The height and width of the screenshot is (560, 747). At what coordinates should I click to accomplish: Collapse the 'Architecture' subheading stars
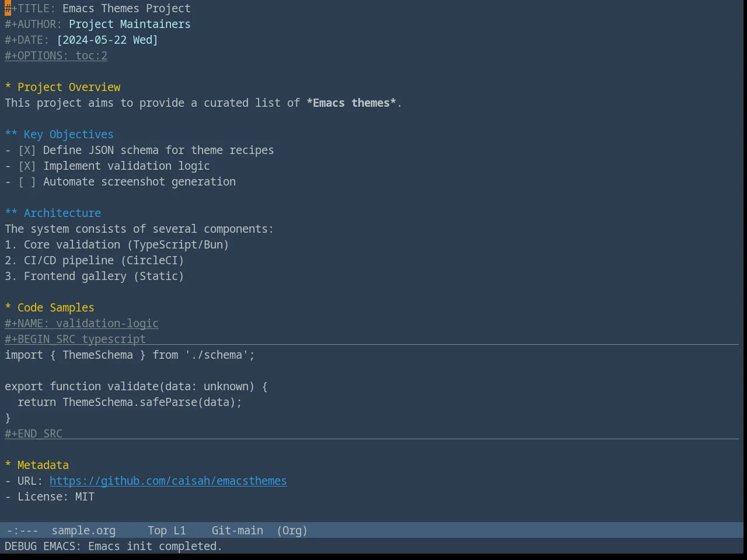coord(11,213)
